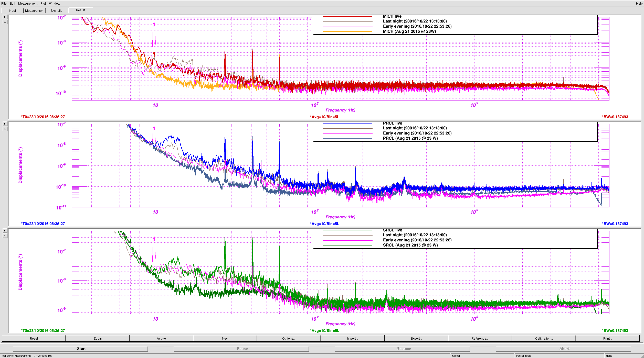Switch to the Measurement tab
This screenshot has height=358, width=644.
[x=35, y=10]
